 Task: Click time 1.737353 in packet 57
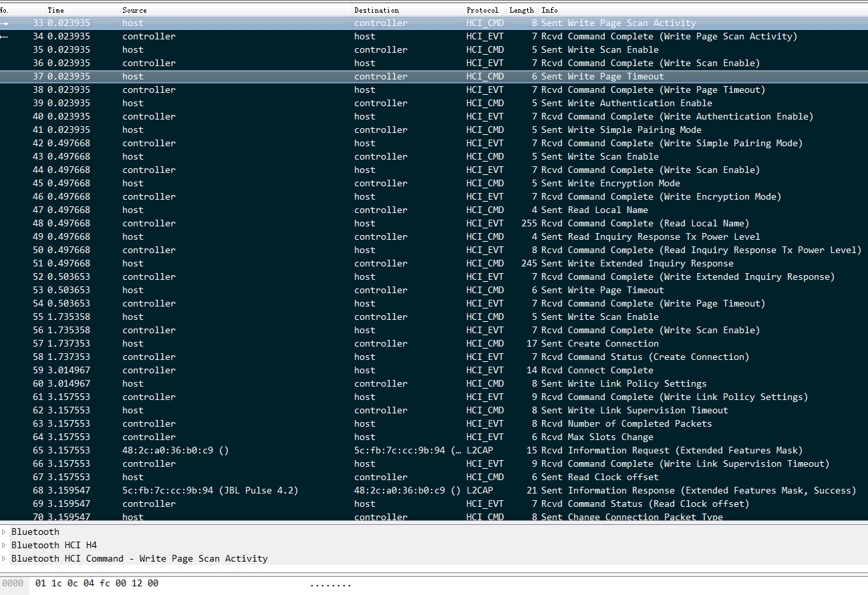[69, 344]
